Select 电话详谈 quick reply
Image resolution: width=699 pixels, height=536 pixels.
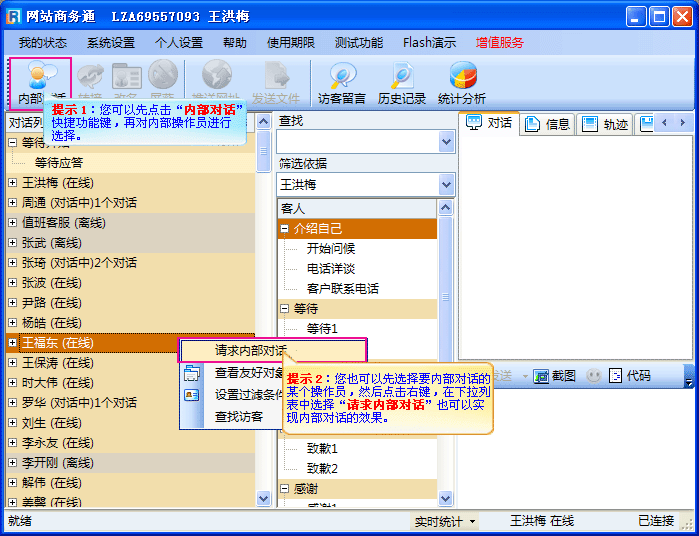coord(330,269)
